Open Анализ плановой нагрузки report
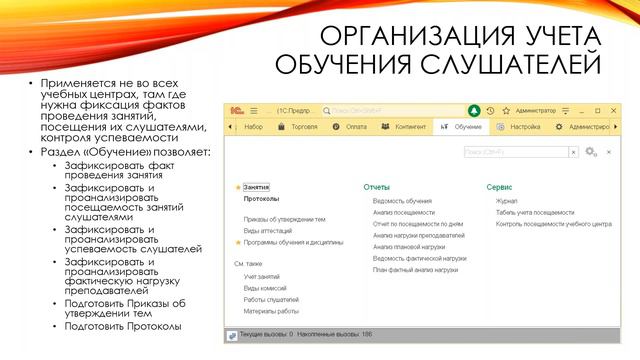The image size is (640, 360). [x=409, y=247]
